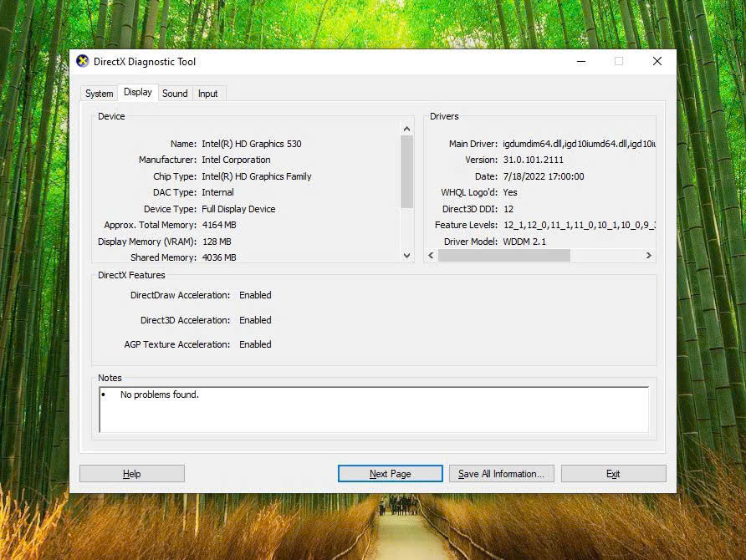Click the Device panel scroll down arrow
746x560 pixels.
click(407, 256)
